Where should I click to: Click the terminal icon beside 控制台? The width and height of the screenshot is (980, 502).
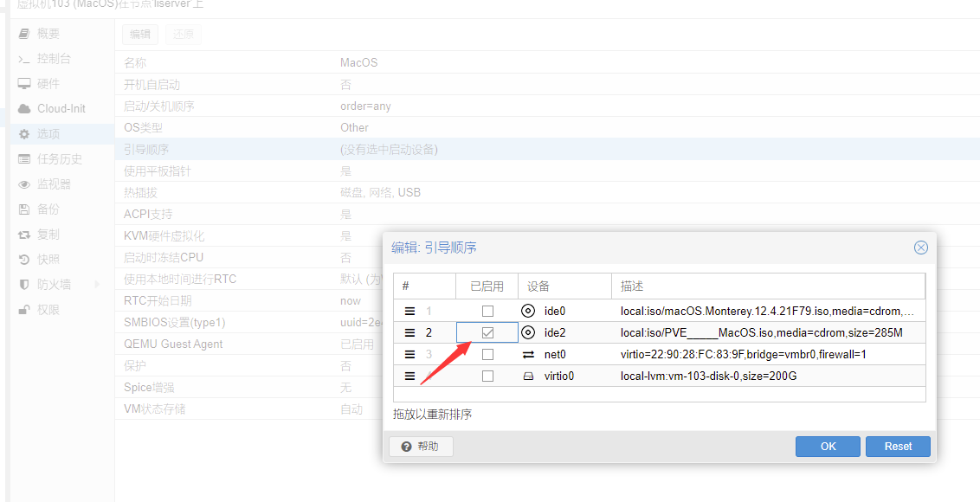24,59
